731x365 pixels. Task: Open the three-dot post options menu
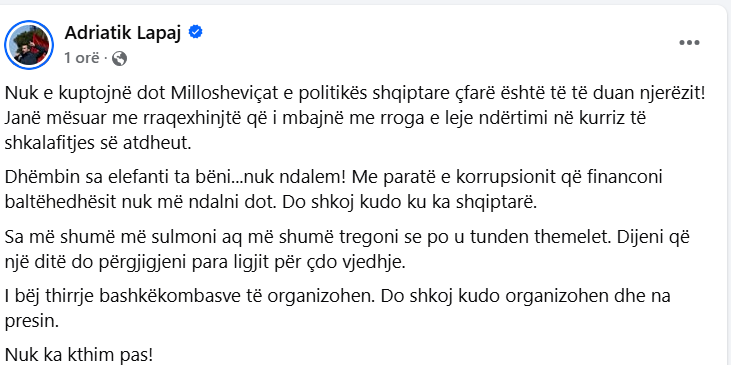[x=689, y=43]
